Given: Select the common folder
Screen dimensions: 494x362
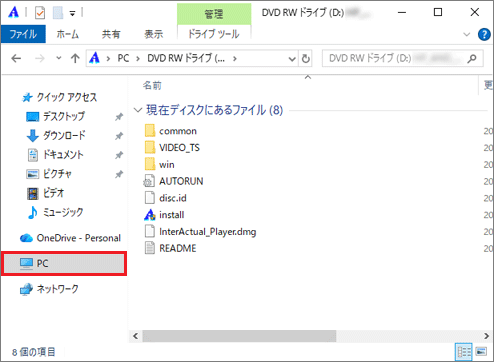Looking at the screenshot, I should pyautogui.click(x=171, y=131).
